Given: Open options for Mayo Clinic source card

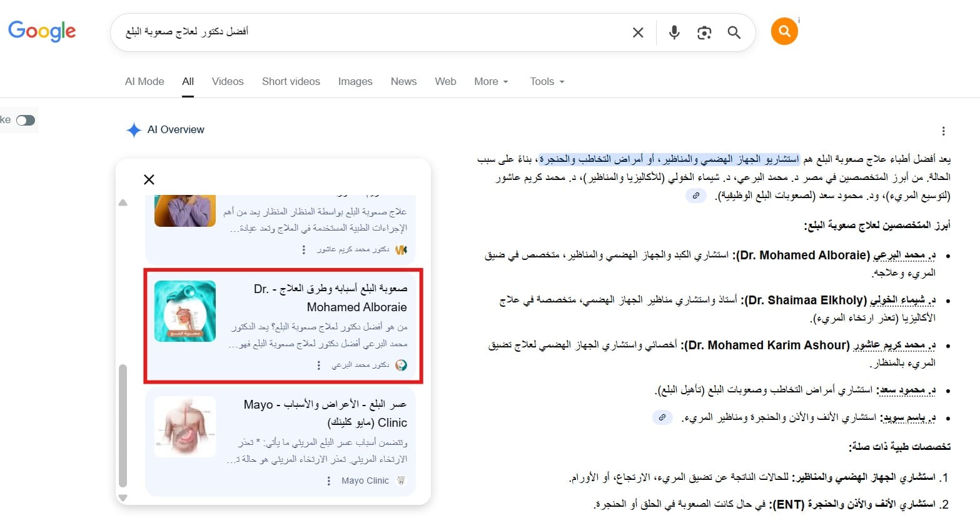Looking at the screenshot, I should coord(329,481).
